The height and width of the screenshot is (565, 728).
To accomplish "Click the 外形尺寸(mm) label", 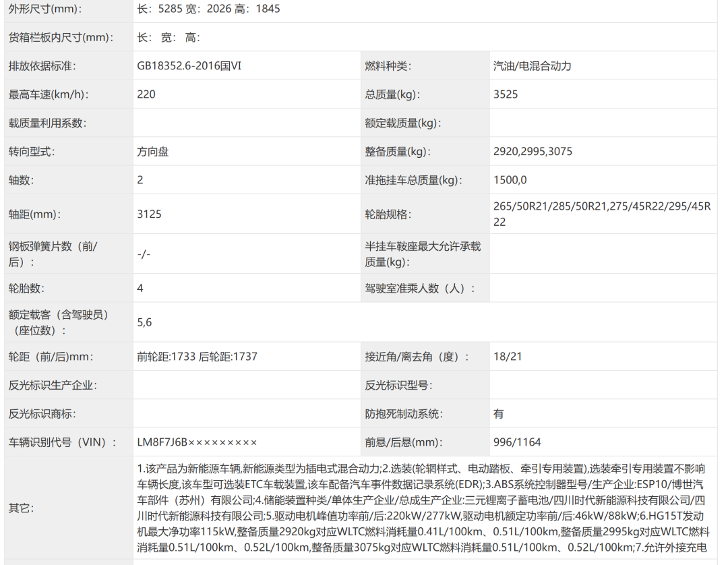I will (45, 9).
